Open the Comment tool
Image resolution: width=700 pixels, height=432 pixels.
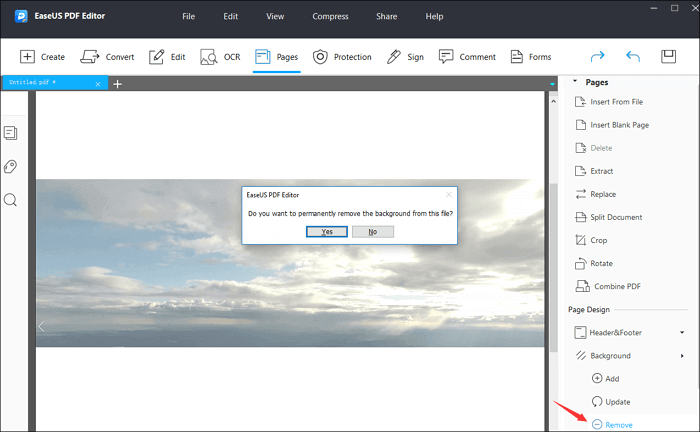pyautogui.click(x=467, y=57)
